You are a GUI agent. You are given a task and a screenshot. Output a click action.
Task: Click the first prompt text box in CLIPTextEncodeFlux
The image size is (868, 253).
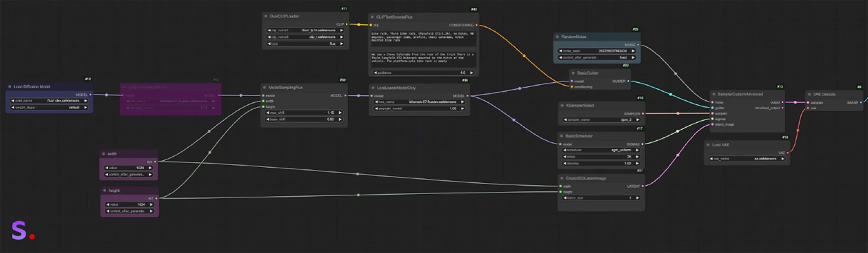(423, 38)
